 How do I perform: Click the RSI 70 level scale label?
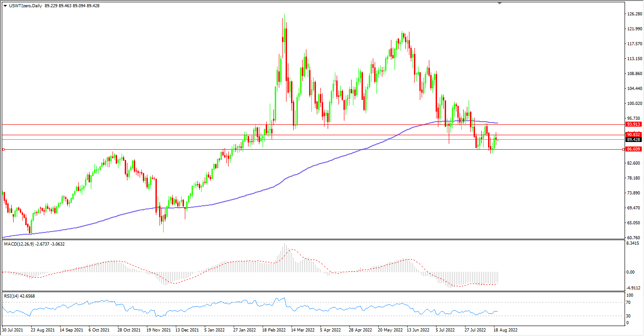point(628,302)
